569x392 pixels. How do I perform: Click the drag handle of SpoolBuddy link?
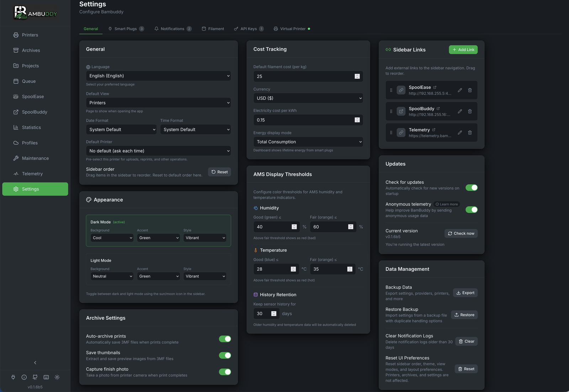pos(391,111)
